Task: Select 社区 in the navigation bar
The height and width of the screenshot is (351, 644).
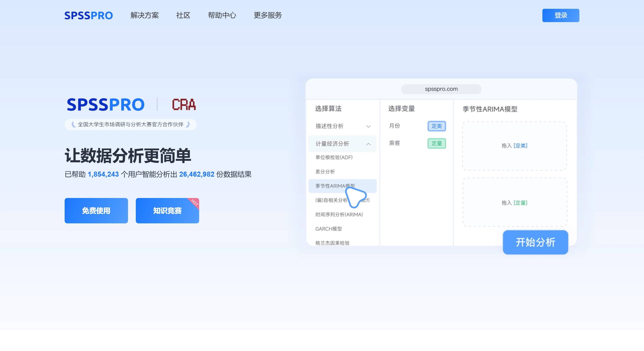Action: [183, 15]
